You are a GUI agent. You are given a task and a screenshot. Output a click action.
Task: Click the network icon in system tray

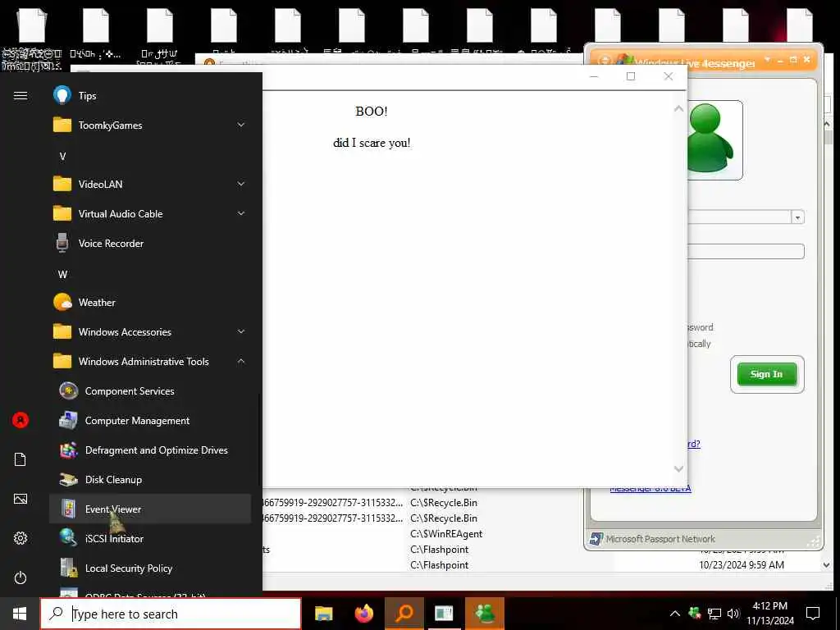coord(714,614)
